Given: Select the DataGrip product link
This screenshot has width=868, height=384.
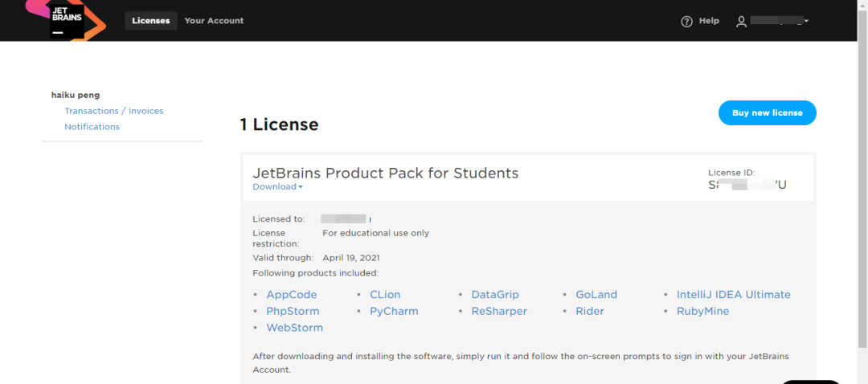Looking at the screenshot, I should [495, 295].
